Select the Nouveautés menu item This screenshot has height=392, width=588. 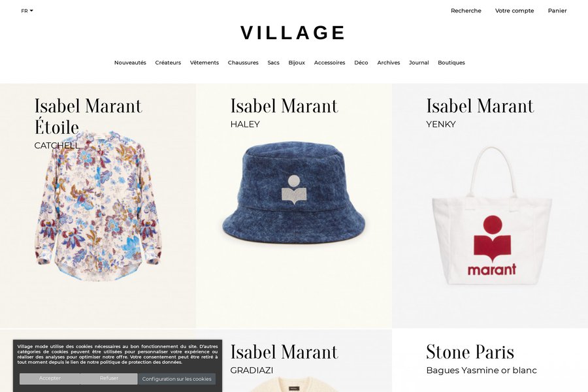click(130, 63)
